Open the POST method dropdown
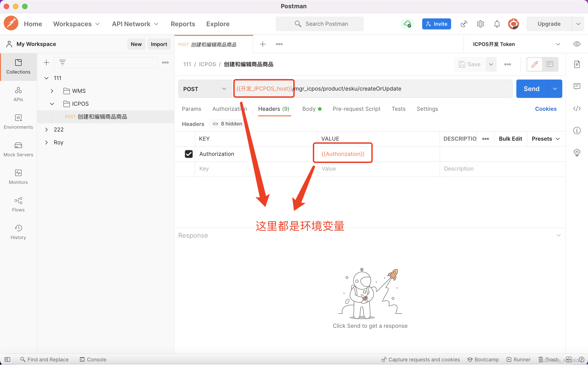Viewport: 588px width, 365px height. coord(205,89)
